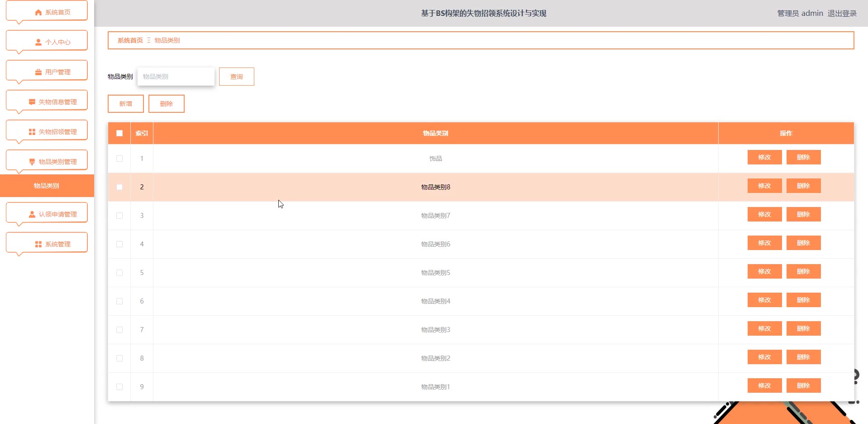Click the 索引 column header
The image size is (868, 424).
(142, 133)
